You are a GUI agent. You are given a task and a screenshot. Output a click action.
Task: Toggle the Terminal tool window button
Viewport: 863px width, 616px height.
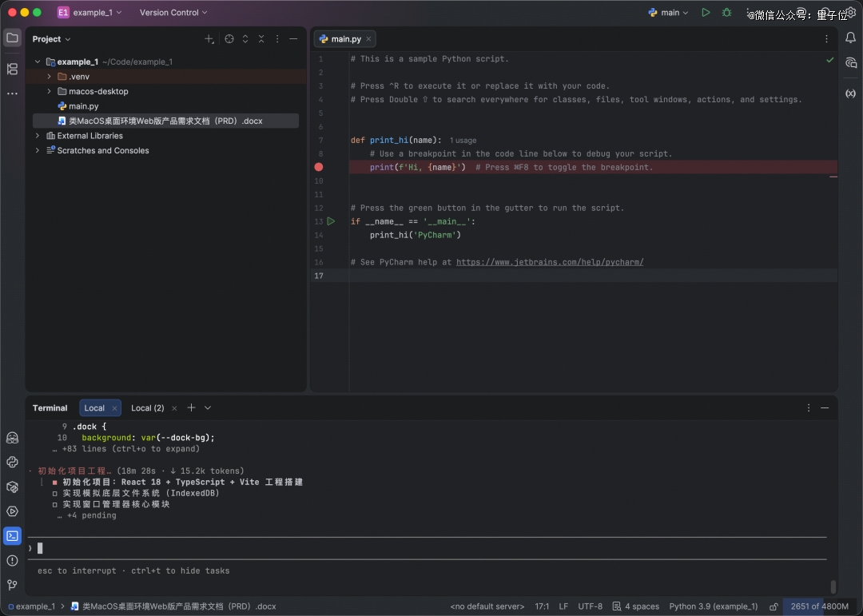coord(12,535)
